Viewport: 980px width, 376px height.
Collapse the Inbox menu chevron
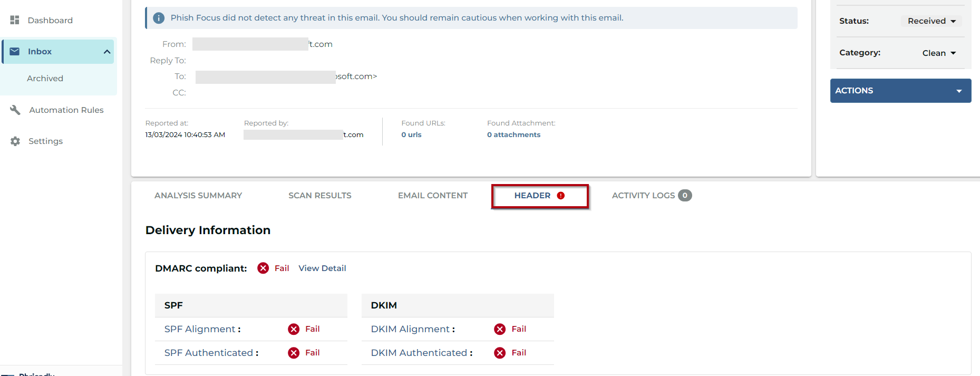pyautogui.click(x=107, y=52)
